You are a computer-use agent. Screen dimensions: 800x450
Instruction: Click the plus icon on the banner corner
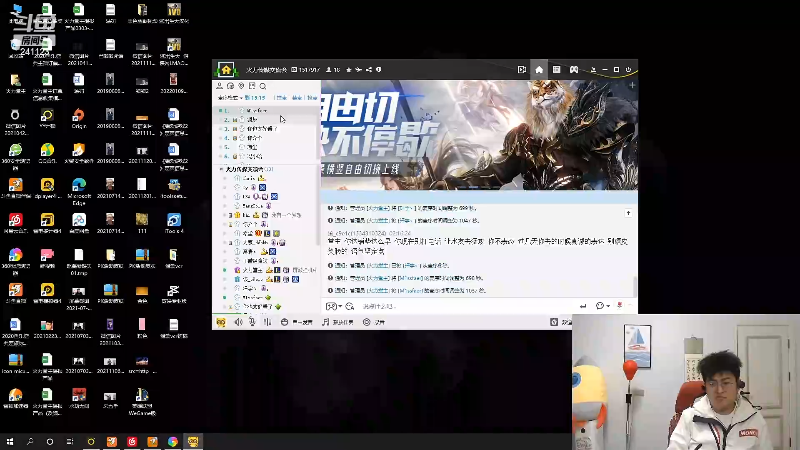pyautogui.click(x=632, y=85)
